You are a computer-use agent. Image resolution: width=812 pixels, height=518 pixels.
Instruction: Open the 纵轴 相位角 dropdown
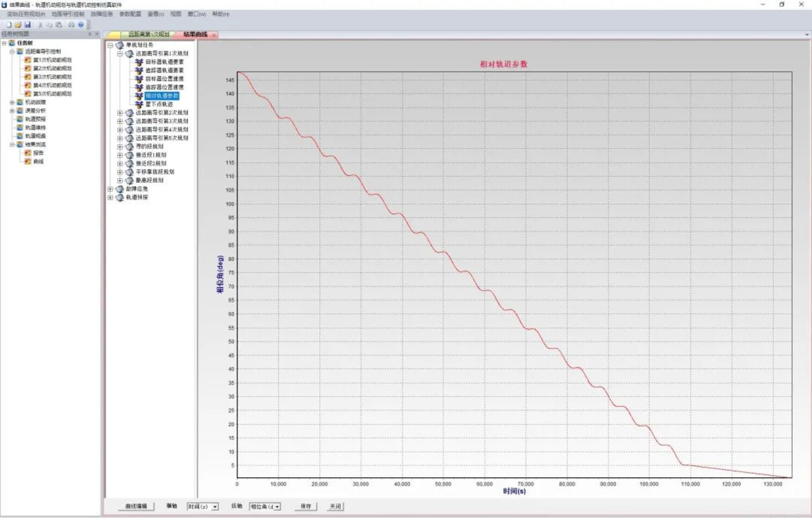[x=277, y=507]
